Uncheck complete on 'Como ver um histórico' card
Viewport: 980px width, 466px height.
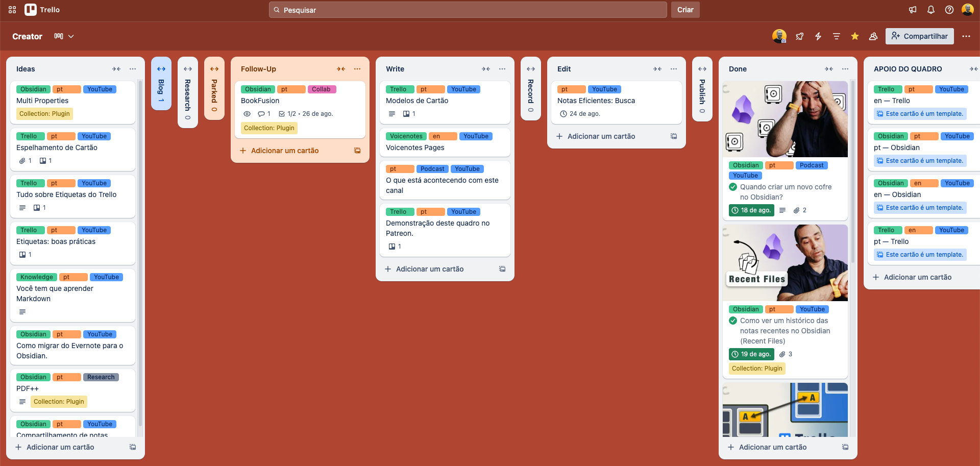(x=733, y=321)
